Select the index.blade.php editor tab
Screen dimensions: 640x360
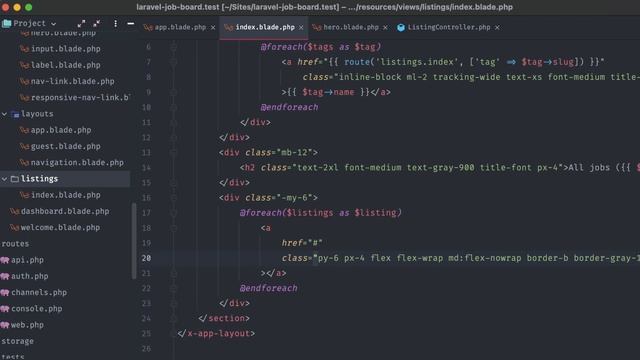click(264, 27)
